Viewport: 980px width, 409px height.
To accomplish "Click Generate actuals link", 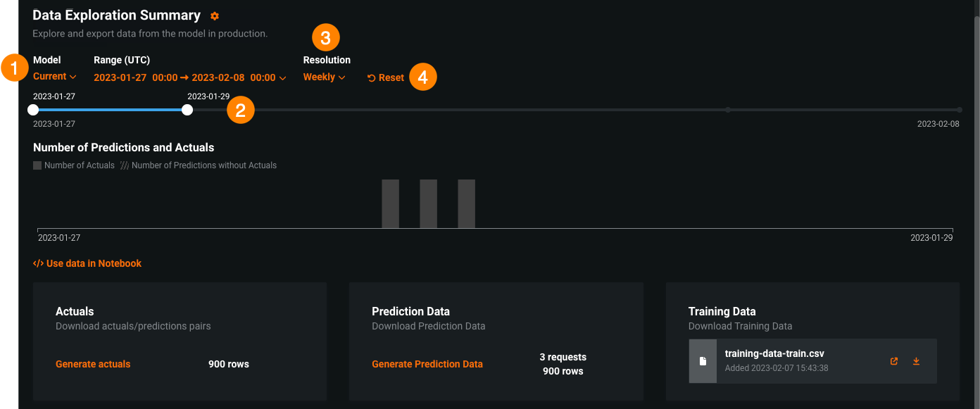I will tap(93, 364).
